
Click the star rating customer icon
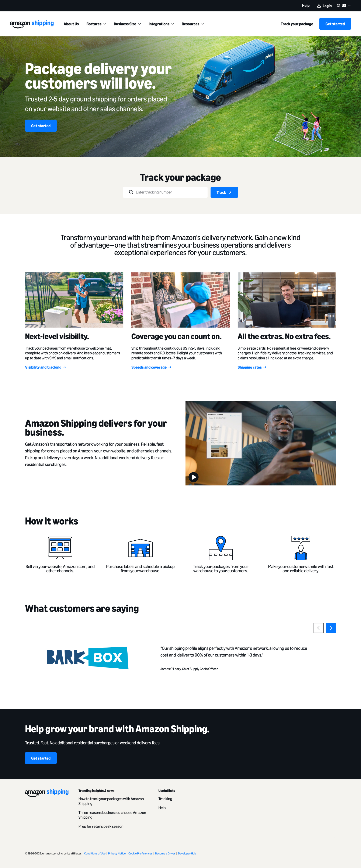301,548
